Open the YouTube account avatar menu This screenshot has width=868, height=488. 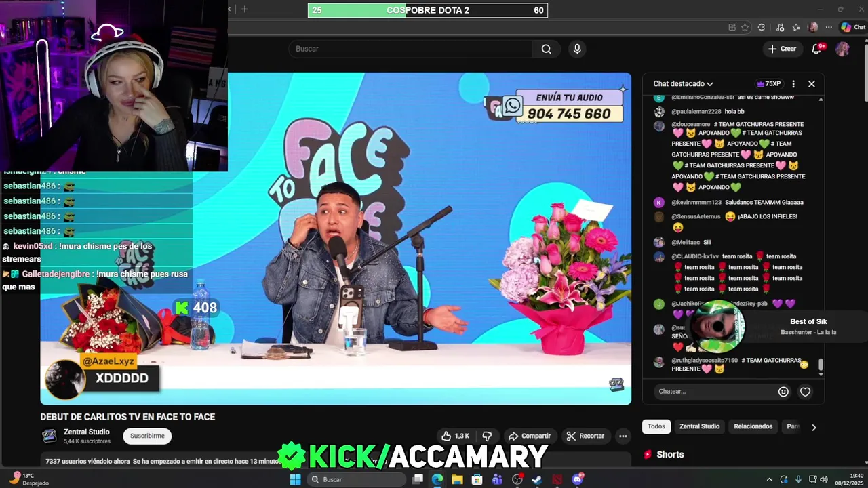(842, 49)
